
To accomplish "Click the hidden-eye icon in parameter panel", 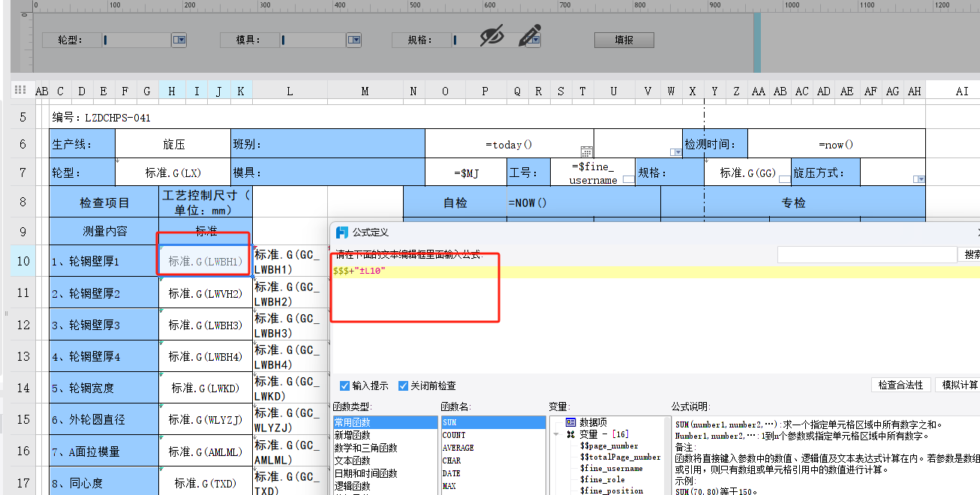I will pos(492,35).
